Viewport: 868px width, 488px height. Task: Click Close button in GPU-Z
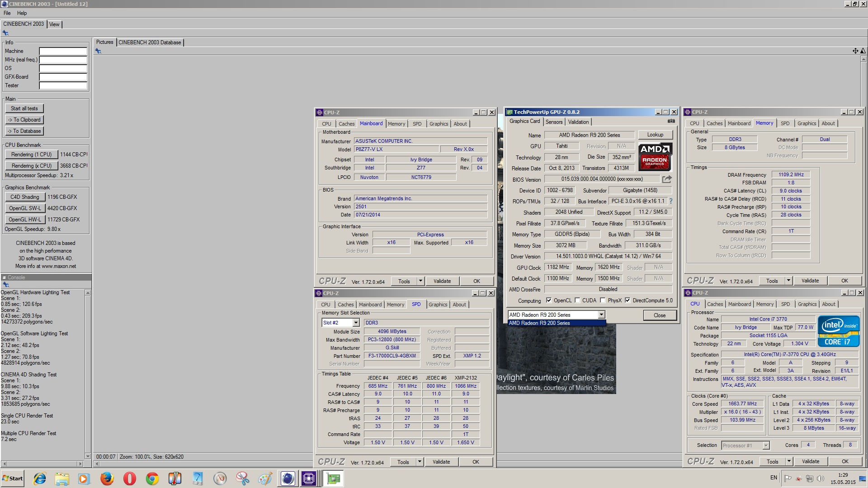[660, 315]
